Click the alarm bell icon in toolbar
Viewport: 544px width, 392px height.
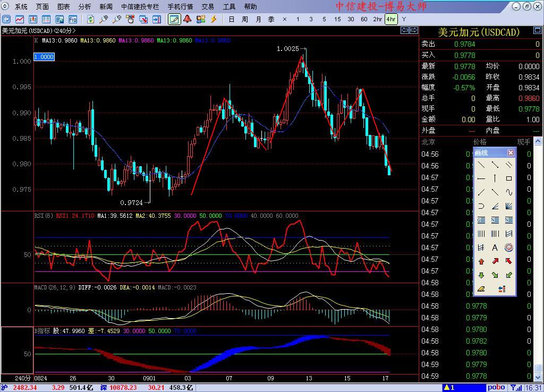187,19
